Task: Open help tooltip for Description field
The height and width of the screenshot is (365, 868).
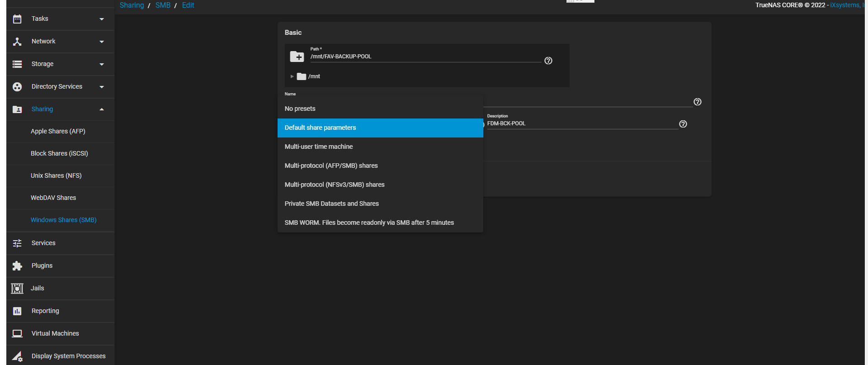Action: coord(683,124)
